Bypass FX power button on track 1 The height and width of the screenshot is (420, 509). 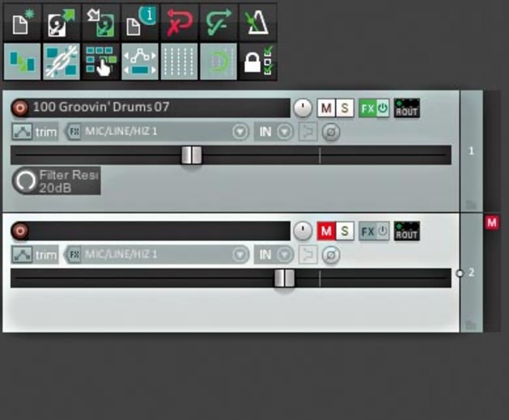pos(383,108)
